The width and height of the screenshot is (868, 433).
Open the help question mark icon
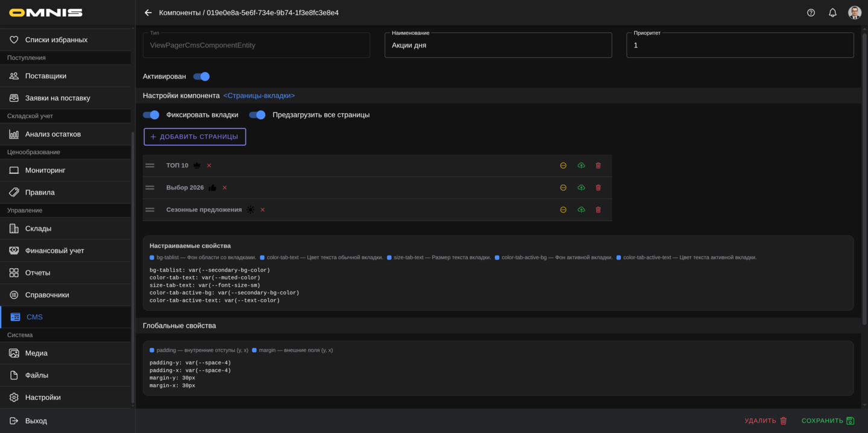click(x=811, y=13)
